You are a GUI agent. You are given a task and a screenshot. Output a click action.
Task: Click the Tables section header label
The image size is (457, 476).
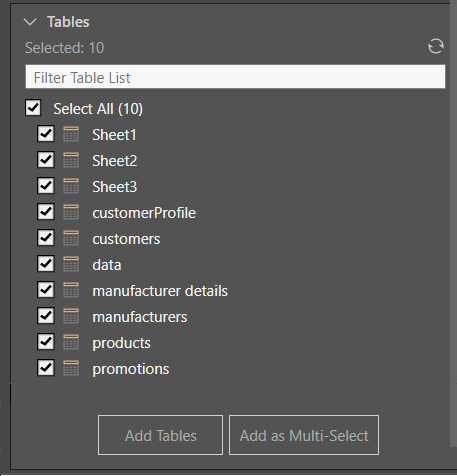68,22
